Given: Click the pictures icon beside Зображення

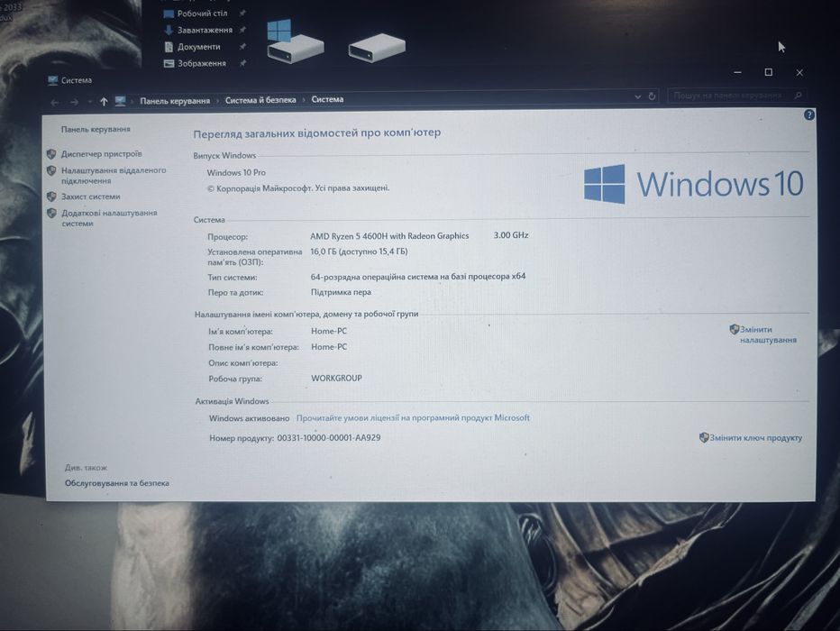Looking at the screenshot, I should point(169,64).
